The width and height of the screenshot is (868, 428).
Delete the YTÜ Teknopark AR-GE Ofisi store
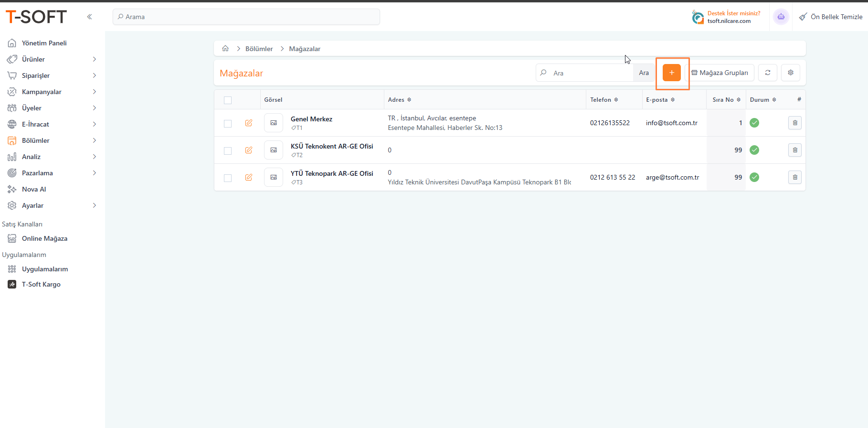click(x=795, y=177)
